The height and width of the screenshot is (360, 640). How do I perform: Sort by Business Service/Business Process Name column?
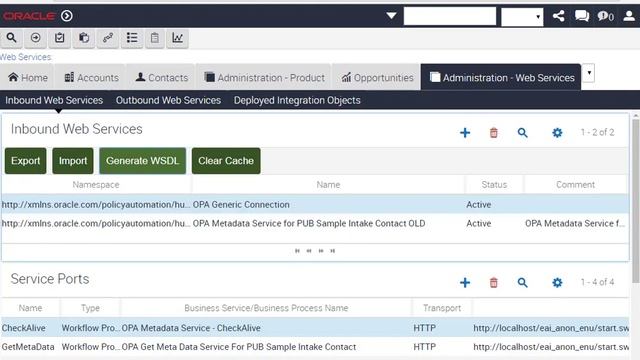266,308
